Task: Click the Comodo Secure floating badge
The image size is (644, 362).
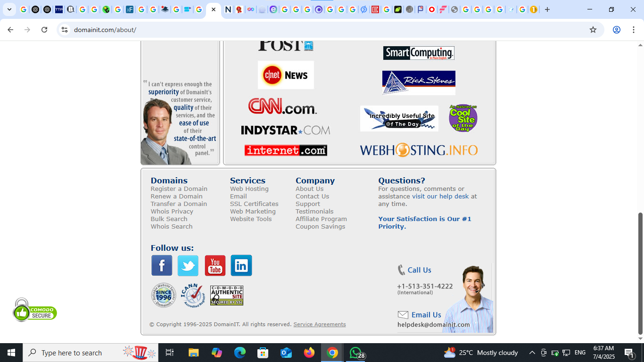Action: [35, 310]
